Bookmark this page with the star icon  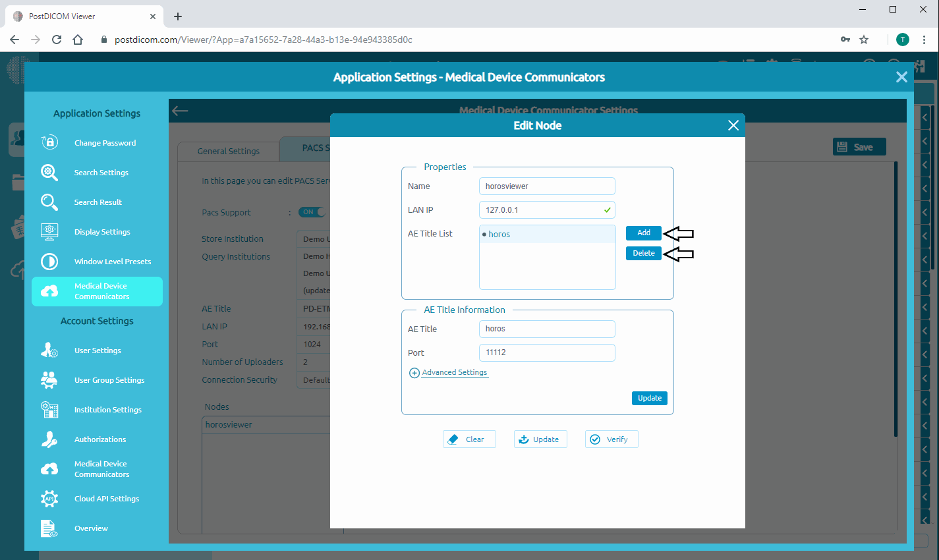[x=864, y=40]
